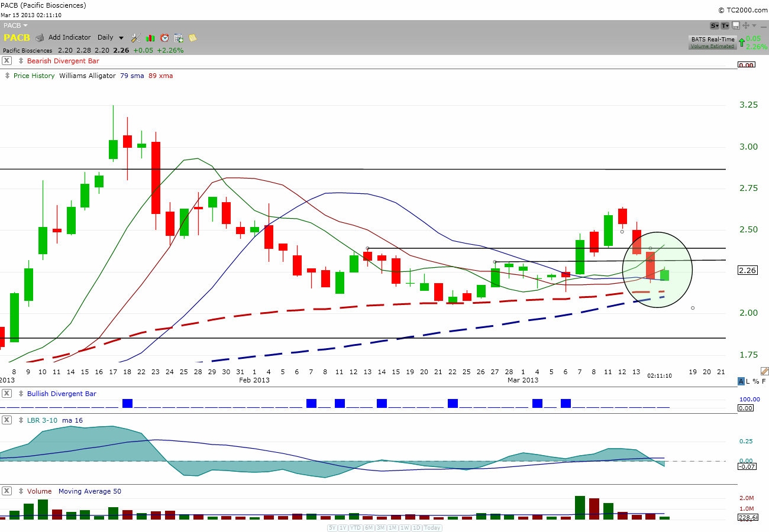Toggle the A (arithmetic) scale button
769x532 pixels.
(x=741, y=381)
